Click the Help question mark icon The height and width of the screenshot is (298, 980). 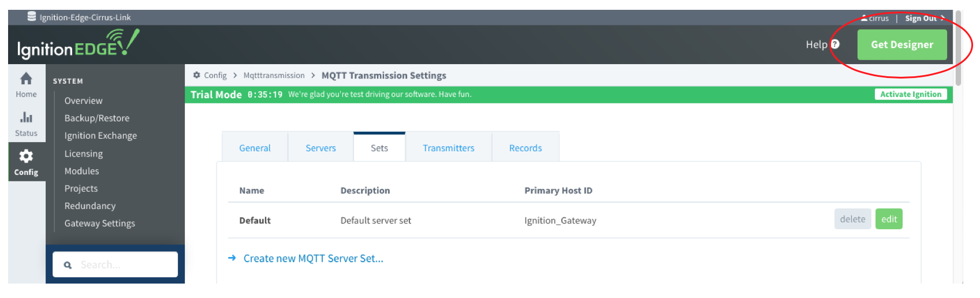835,44
